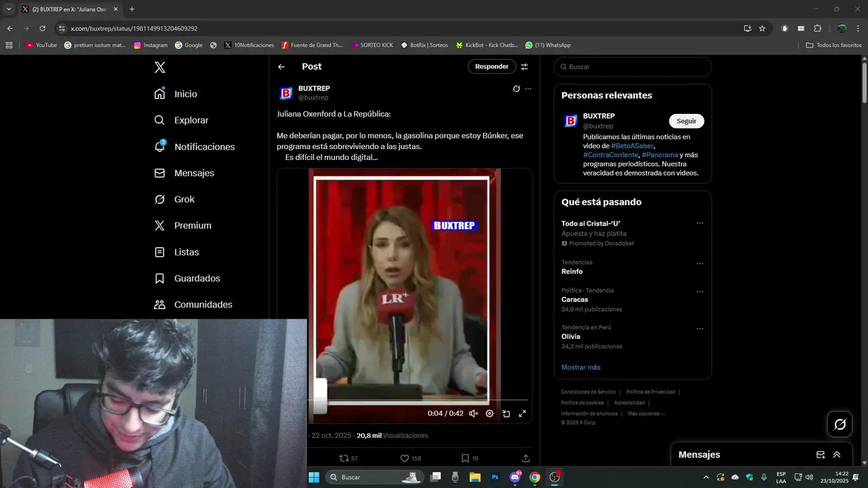Open BUXTREP profile from post author name
This screenshot has width=868, height=488.
pos(314,88)
